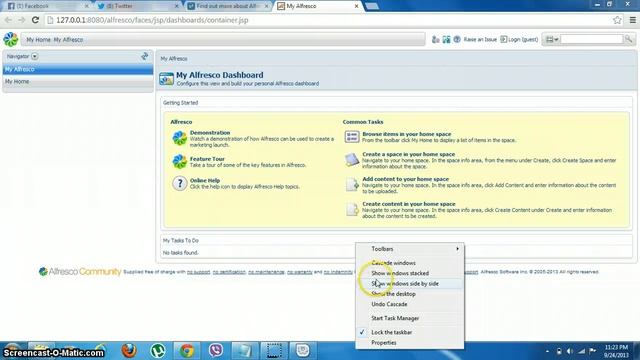Open the Alfresco help question-mark icon
The image size is (640, 360).
[x=457, y=39]
